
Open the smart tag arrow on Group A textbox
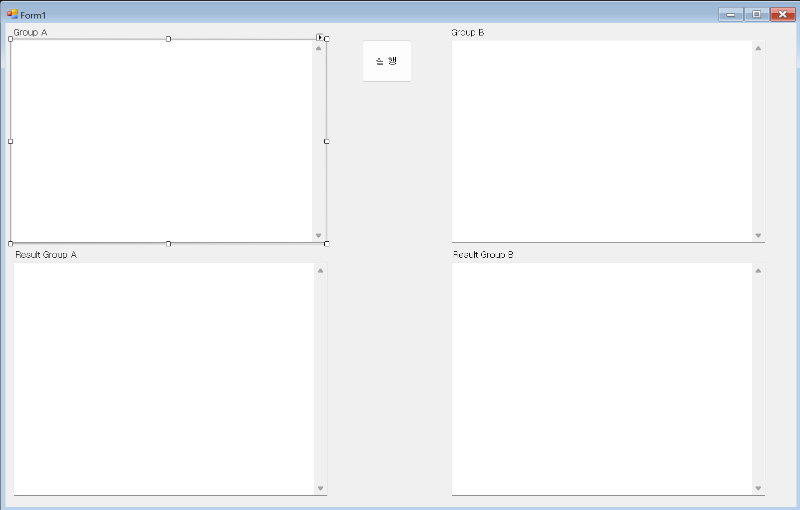click(x=319, y=37)
